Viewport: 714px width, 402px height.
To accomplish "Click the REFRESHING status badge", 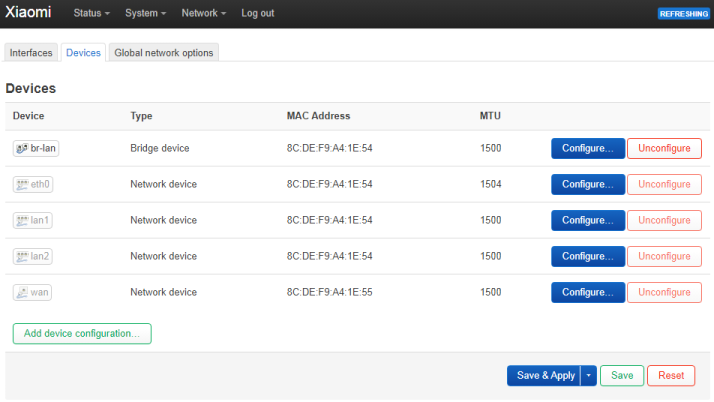I will tap(683, 14).
